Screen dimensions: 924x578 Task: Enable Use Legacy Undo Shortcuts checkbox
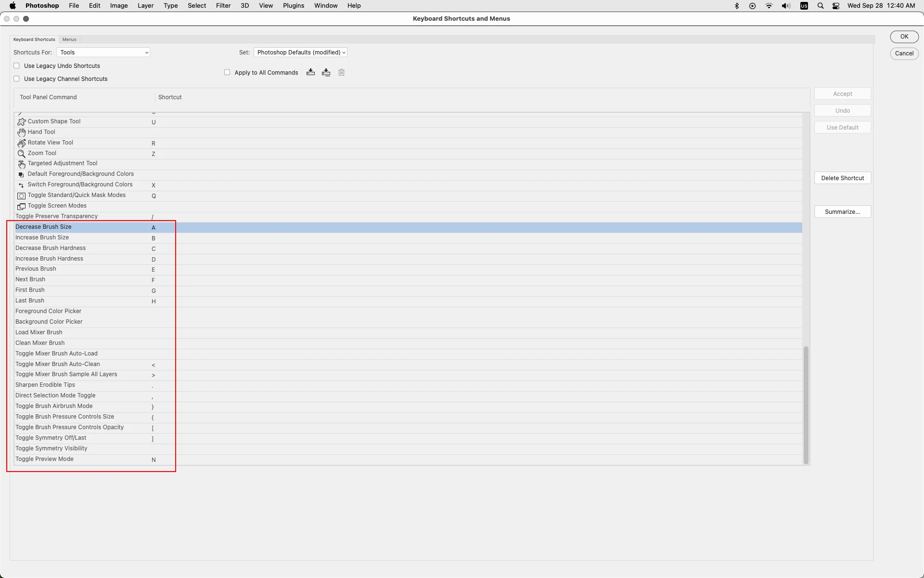click(x=17, y=66)
